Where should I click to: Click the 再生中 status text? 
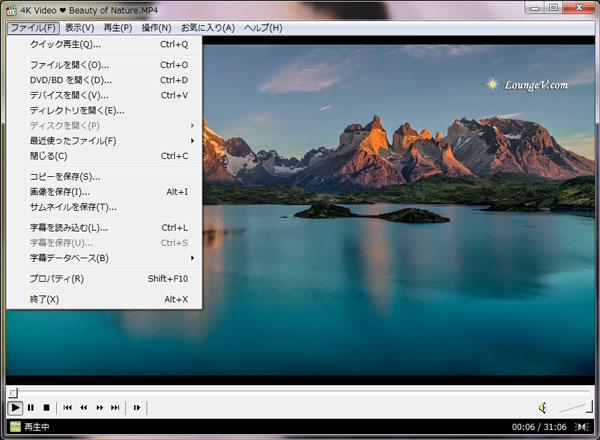point(37,427)
